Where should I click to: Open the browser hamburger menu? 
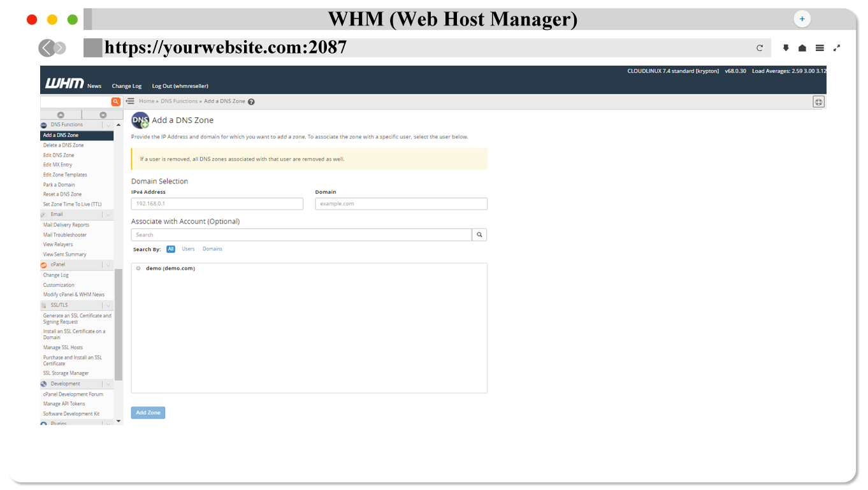820,48
